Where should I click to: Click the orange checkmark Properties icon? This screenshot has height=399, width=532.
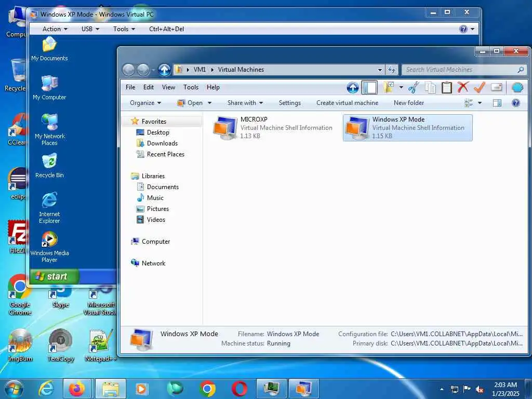479,87
